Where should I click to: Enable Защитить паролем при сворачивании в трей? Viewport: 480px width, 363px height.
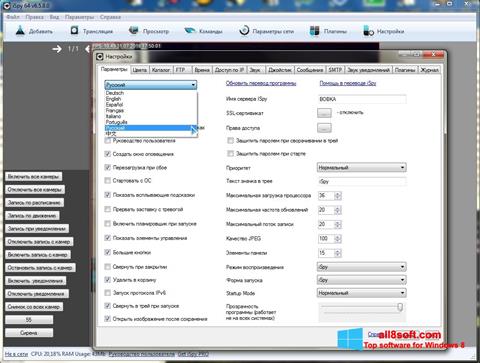pos(230,141)
